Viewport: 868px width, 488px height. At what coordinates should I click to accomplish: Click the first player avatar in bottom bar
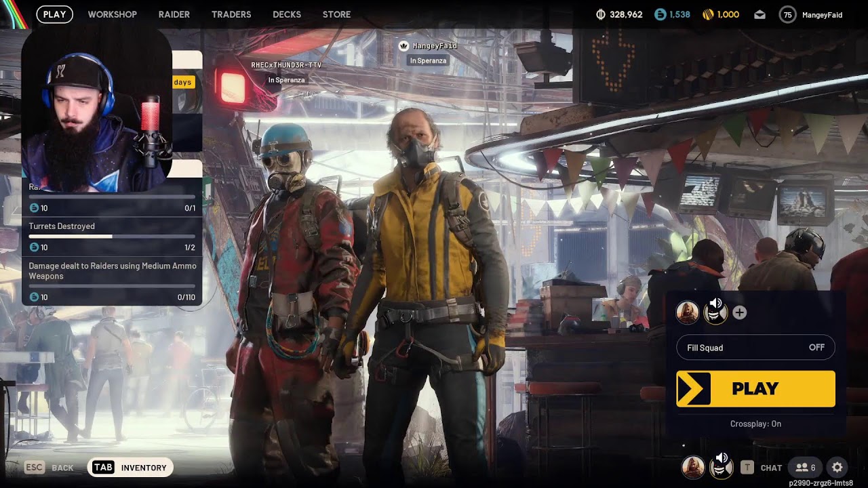coord(693,467)
